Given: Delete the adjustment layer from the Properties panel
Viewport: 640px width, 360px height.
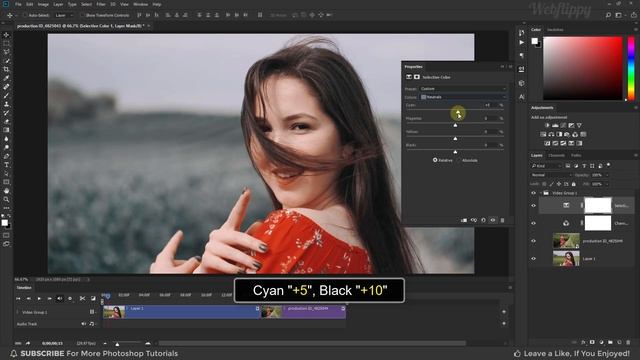Looking at the screenshot, I should 502,220.
